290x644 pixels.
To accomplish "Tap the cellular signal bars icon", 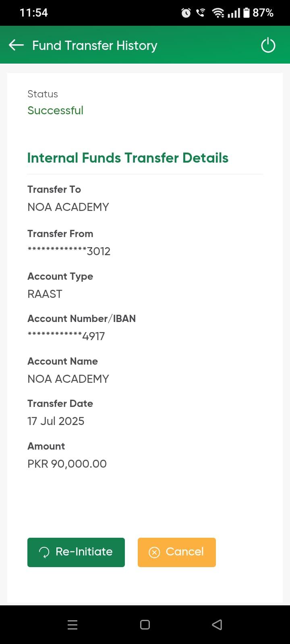I will point(234,13).
